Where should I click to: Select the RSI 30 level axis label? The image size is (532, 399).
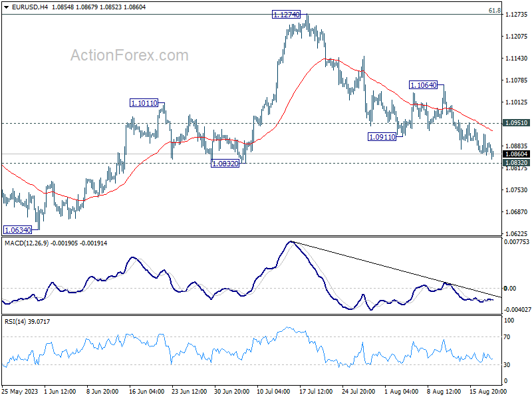[507, 364]
